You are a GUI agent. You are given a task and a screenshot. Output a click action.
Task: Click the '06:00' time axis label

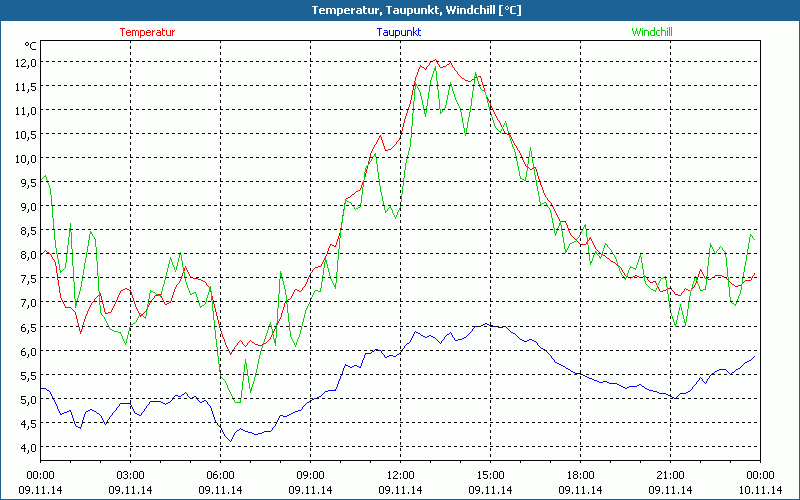coord(220,476)
